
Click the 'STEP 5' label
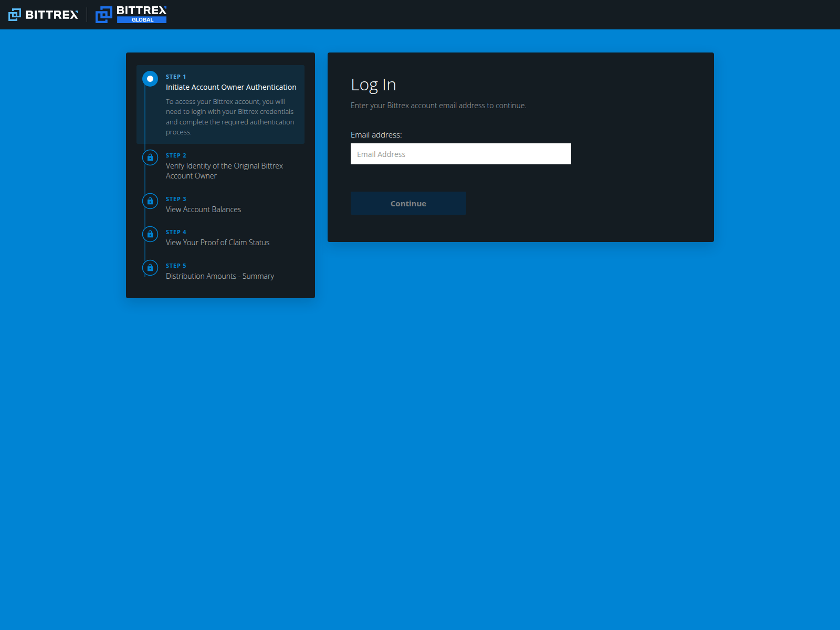click(176, 266)
